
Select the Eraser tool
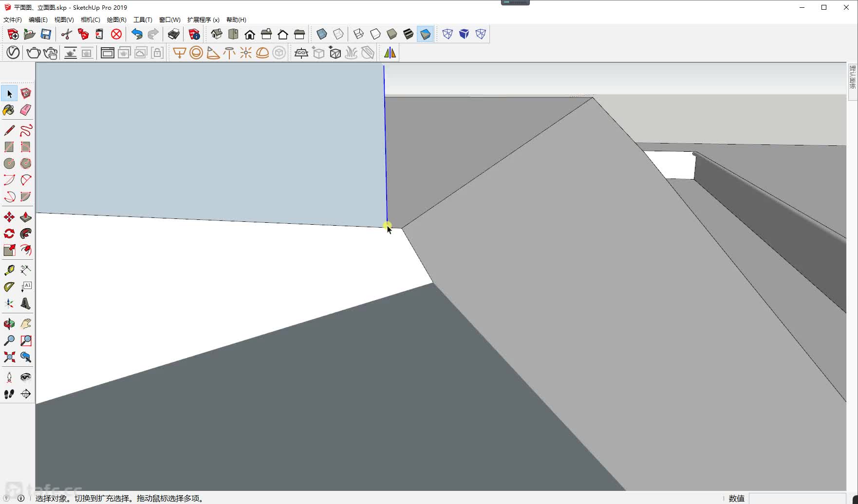pos(26,110)
